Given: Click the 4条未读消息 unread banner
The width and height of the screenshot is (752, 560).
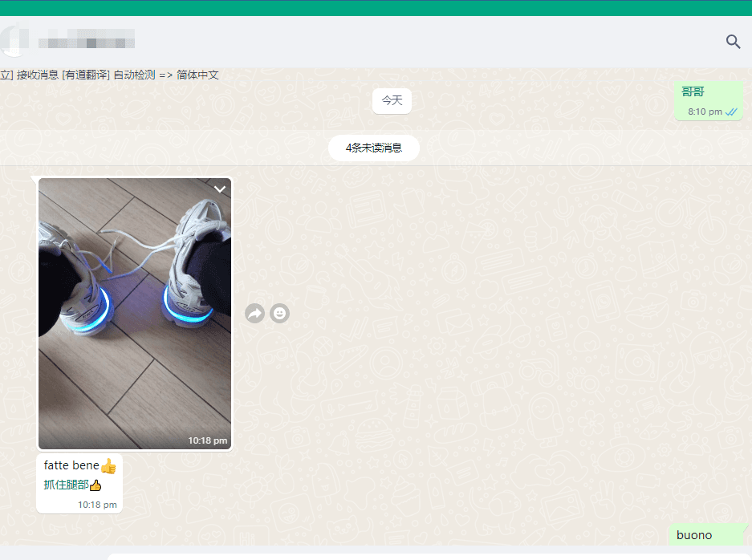Looking at the screenshot, I should pyautogui.click(x=373, y=148).
